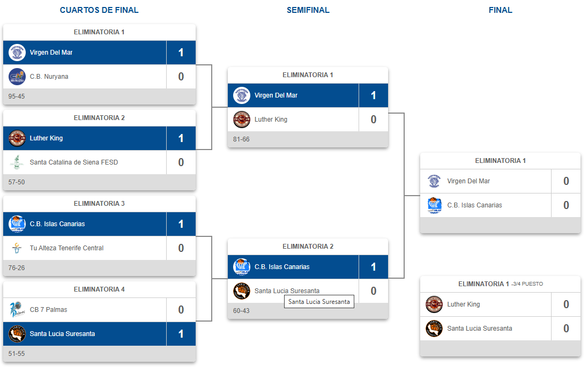
Task: Click the 81-66 semifinal result bar
Action: point(308,139)
